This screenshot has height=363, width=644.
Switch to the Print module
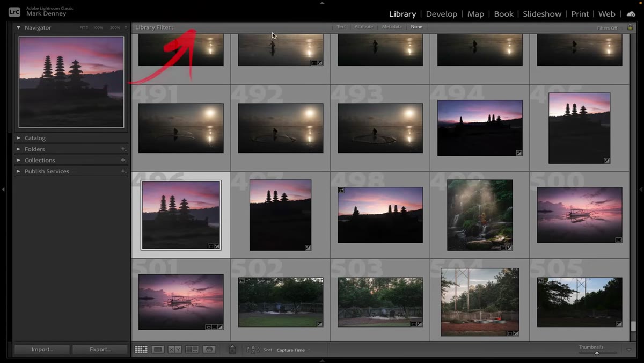[580, 14]
